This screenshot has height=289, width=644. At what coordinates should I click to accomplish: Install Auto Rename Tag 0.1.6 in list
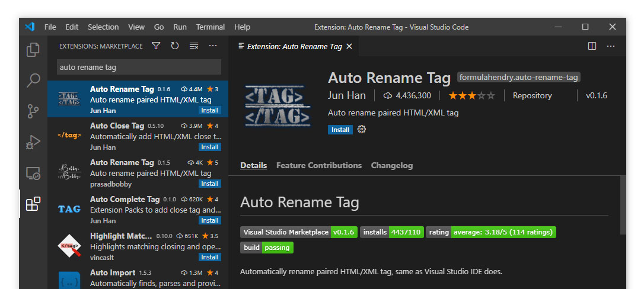pyautogui.click(x=210, y=110)
